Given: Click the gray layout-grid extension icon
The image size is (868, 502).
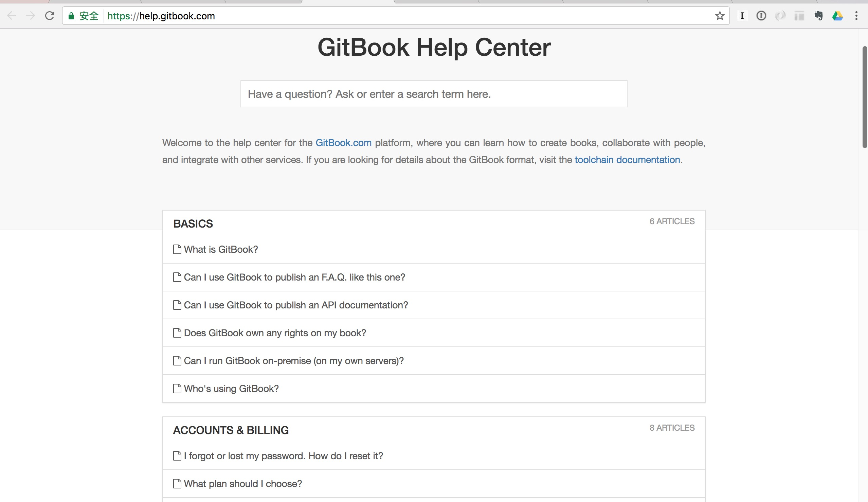Looking at the screenshot, I should (x=799, y=16).
